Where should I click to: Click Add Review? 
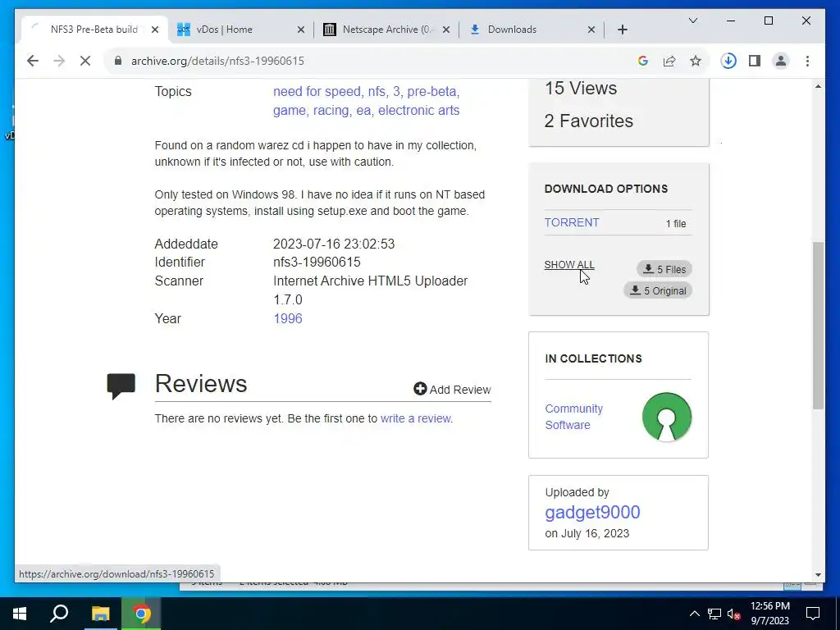452,390
